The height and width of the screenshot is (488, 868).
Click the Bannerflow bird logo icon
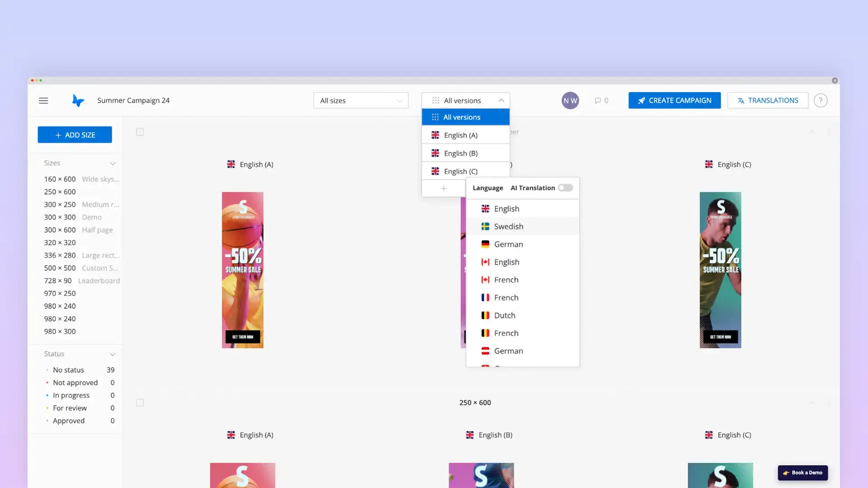pos(77,99)
